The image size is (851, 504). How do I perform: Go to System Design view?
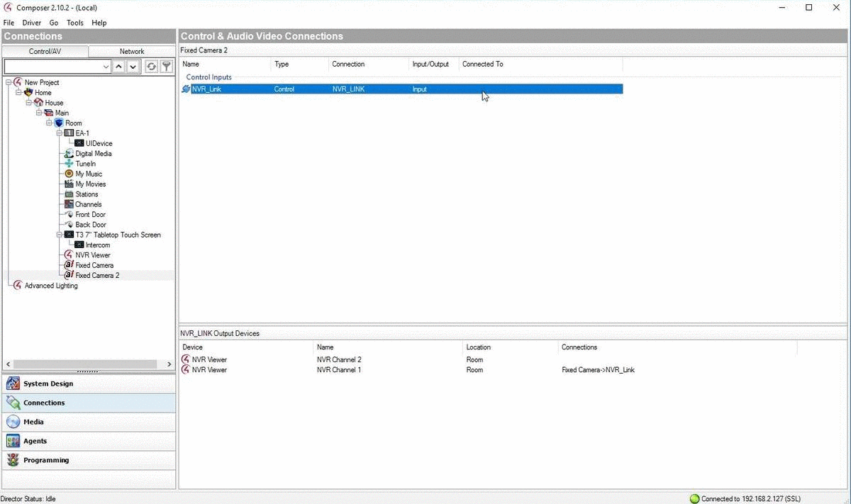(x=48, y=383)
